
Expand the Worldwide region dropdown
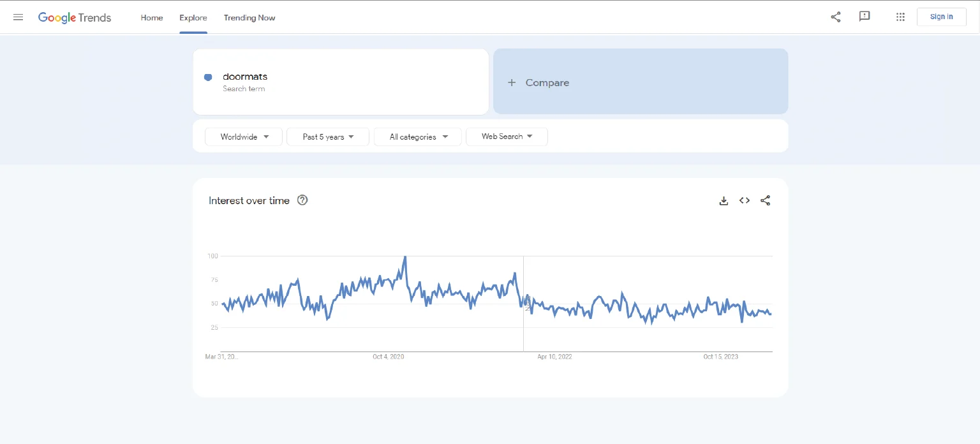[x=244, y=137]
